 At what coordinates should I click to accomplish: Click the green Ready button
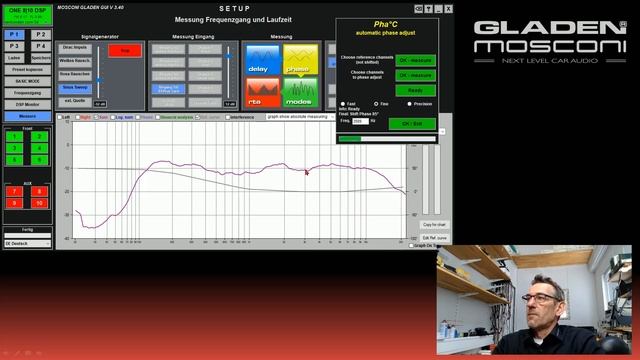[416, 90]
